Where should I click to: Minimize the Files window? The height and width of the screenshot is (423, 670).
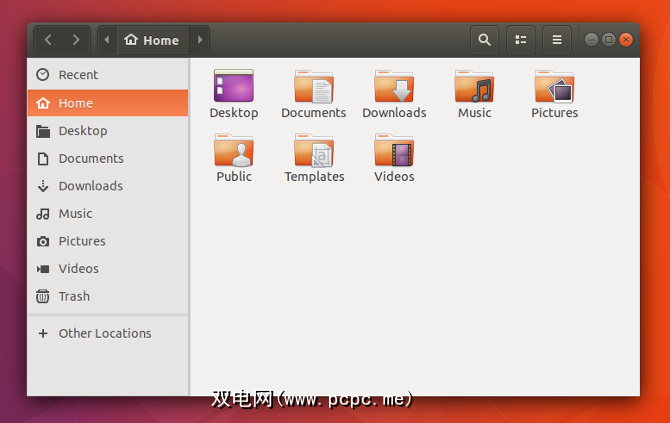[x=591, y=40]
